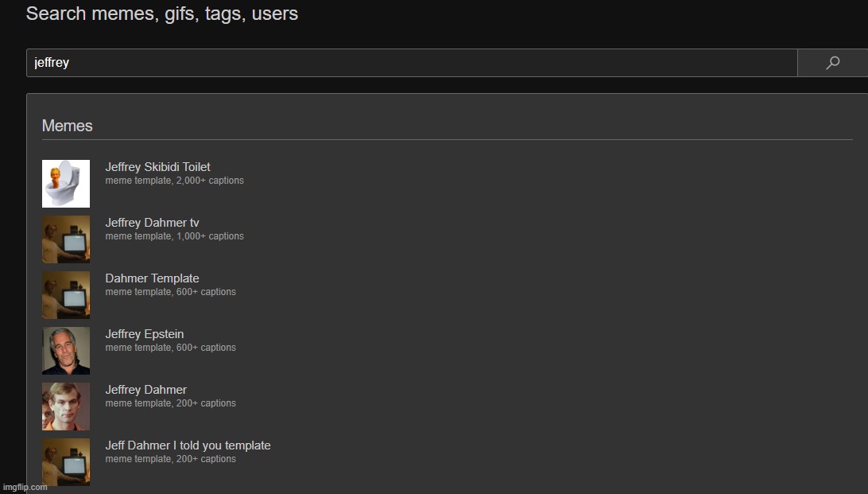
Task: Open the Jeff Dahmer I told you thumbnail
Action: coord(66,462)
